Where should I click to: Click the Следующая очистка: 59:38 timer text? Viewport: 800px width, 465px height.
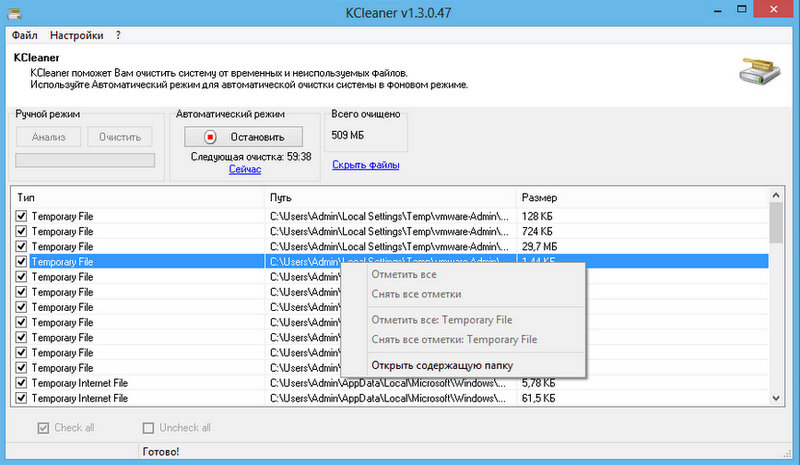pos(251,157)
